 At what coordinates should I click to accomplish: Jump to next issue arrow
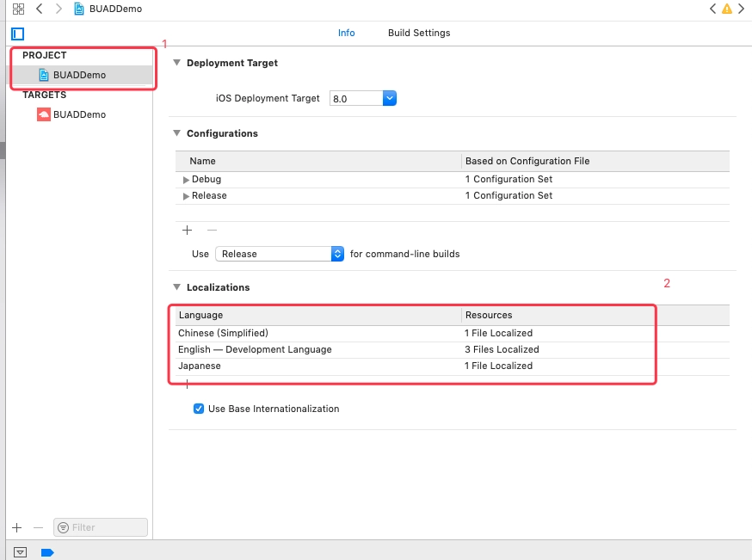pos(742,9)
